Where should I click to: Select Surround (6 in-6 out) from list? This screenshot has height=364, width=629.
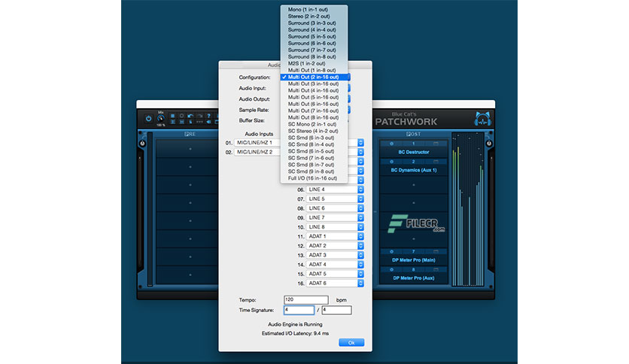[314, 43]
